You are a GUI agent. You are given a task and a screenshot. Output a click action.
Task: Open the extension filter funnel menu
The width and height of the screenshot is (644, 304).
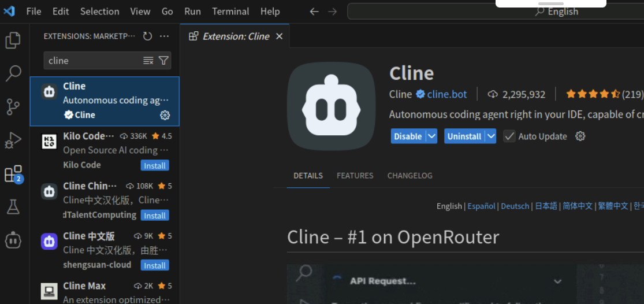coord(163,61)
